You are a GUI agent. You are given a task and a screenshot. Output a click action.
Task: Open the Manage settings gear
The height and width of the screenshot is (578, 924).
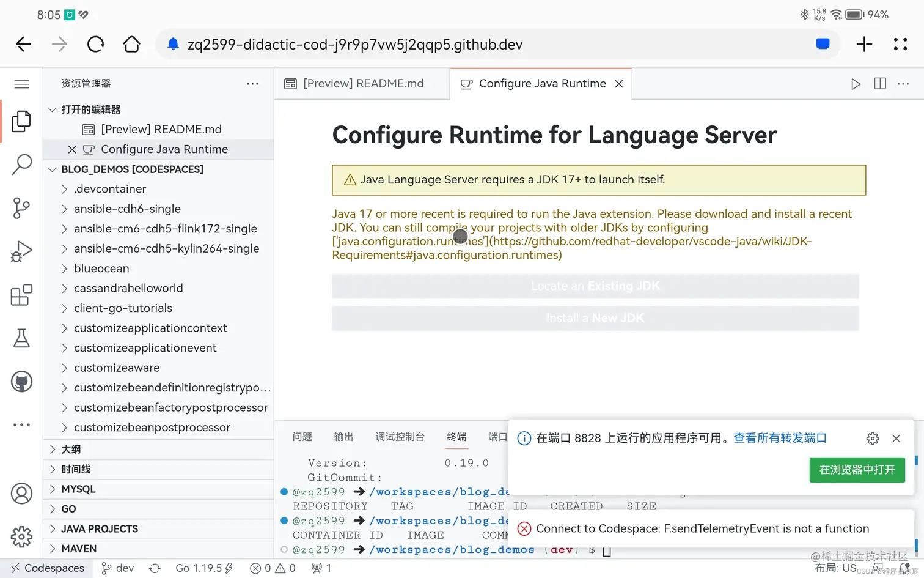[x=21, y=537]
